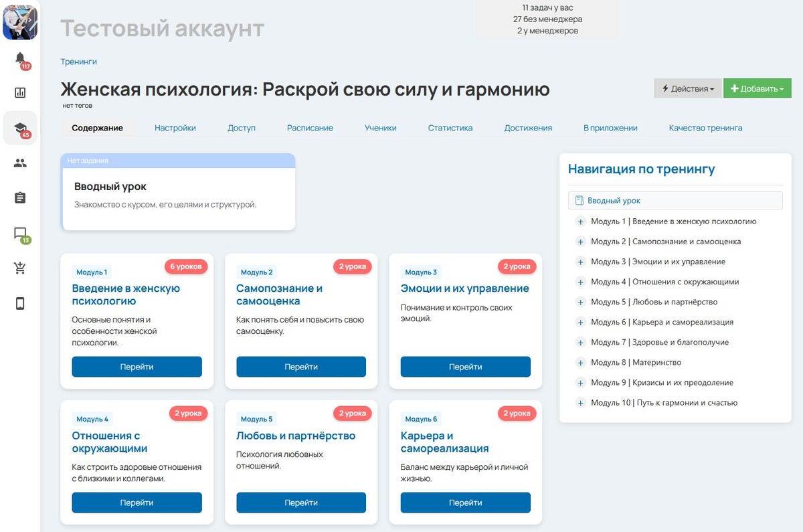
Task: Open the tasks clipboard icon in sidebar
Action: click(x=20, y=198)
